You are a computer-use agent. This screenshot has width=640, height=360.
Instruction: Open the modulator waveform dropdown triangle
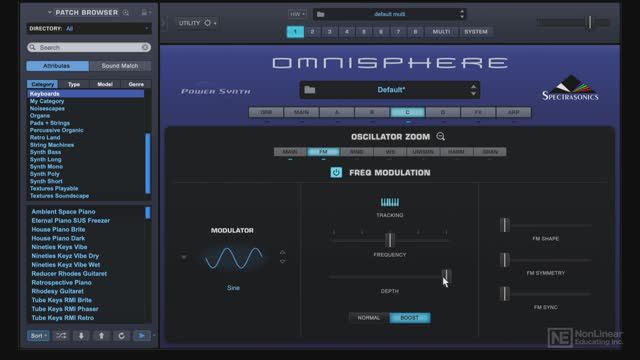click(x=184, y=258)
